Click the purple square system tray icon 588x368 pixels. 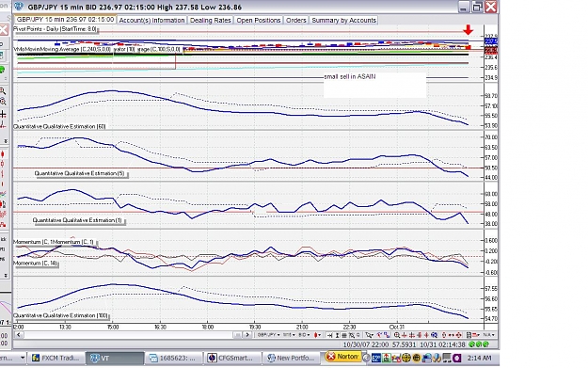click(x=456, y=358)
